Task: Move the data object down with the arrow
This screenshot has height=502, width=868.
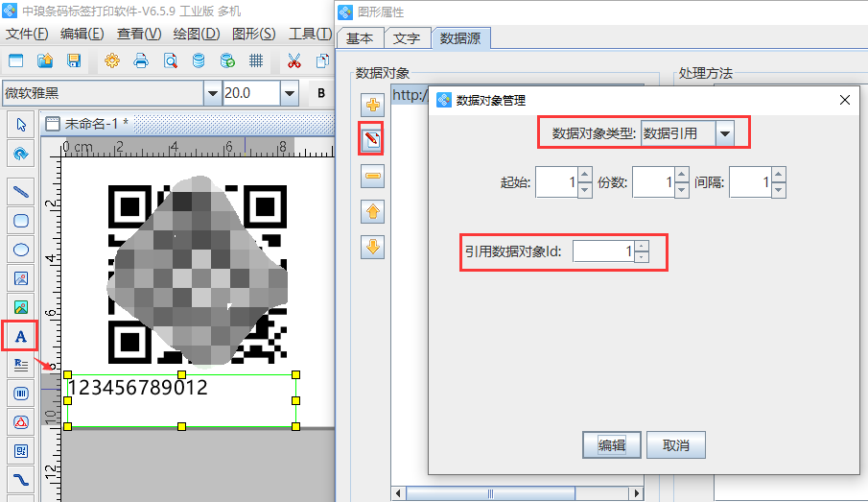Action: coord(372,247)
